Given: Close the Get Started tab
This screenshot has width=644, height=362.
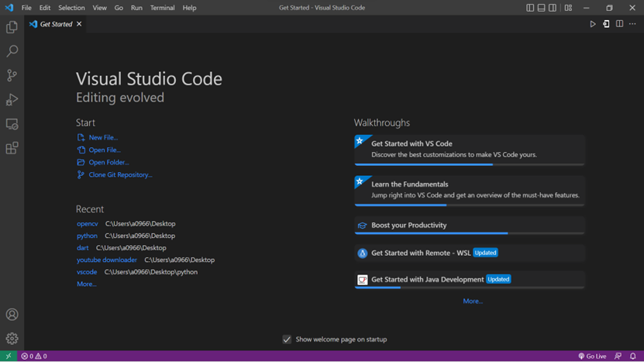Looking at the screenshot, I should [x=79, y=24].
